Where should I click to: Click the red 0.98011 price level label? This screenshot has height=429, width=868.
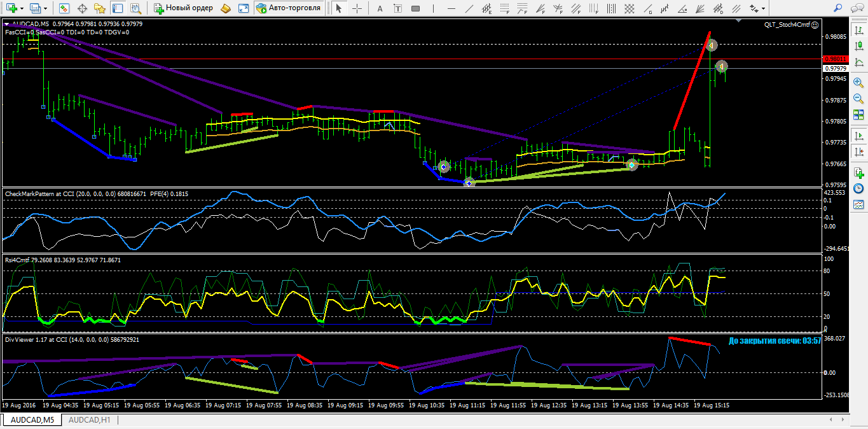[835, 59]
